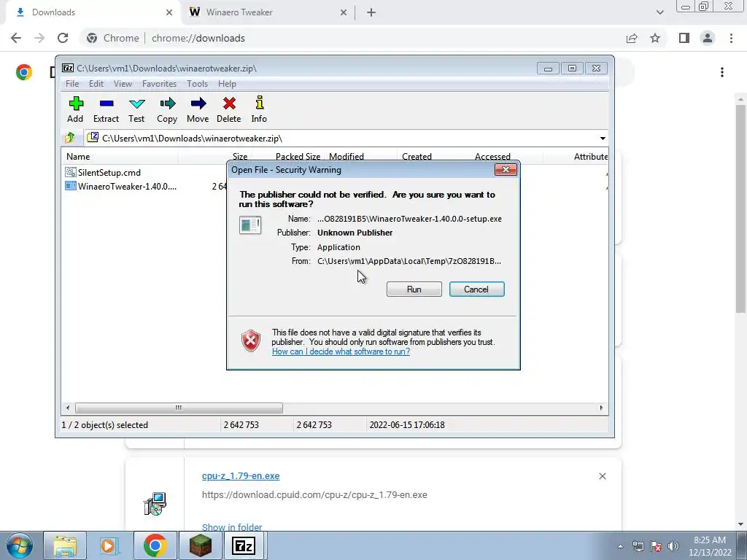Reload the Chrome downloads page

(63, 38)
